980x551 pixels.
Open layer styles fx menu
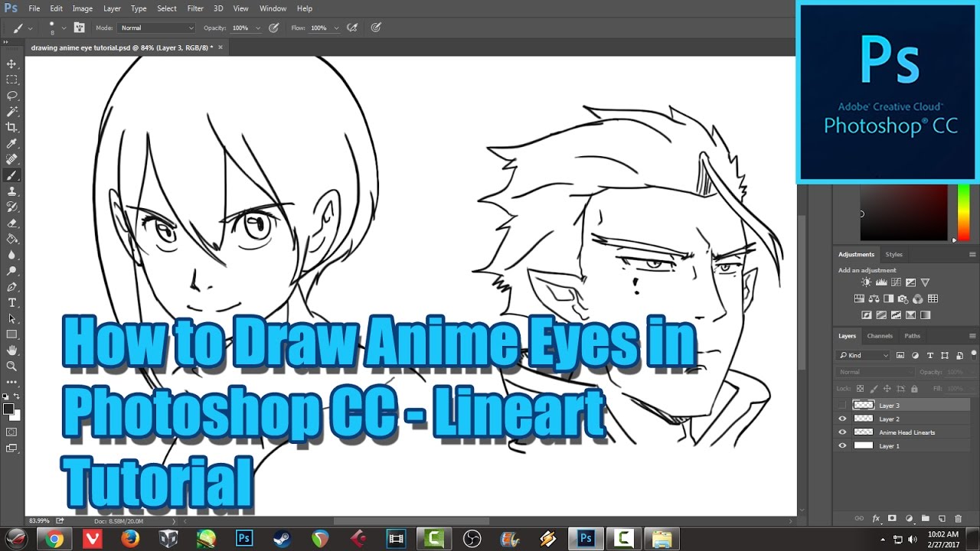(876, 518)
